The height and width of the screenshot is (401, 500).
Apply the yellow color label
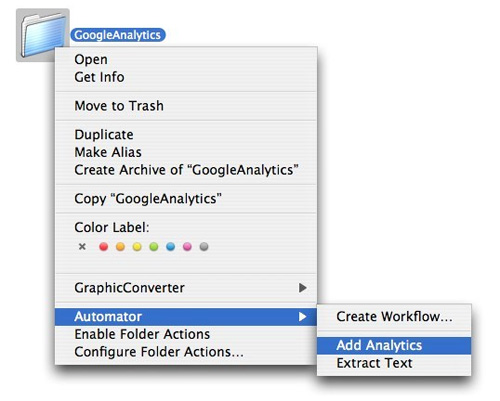pyautogui.click(x=137, y=247)
